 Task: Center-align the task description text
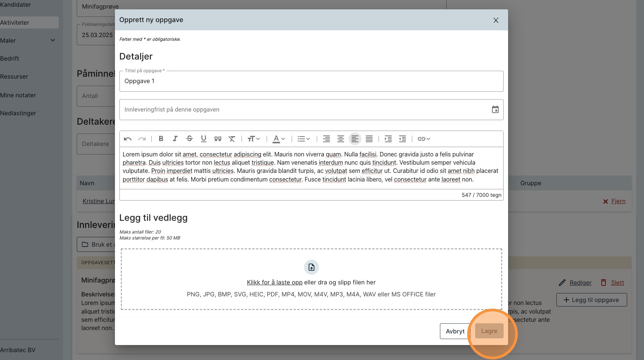point(340,139)
